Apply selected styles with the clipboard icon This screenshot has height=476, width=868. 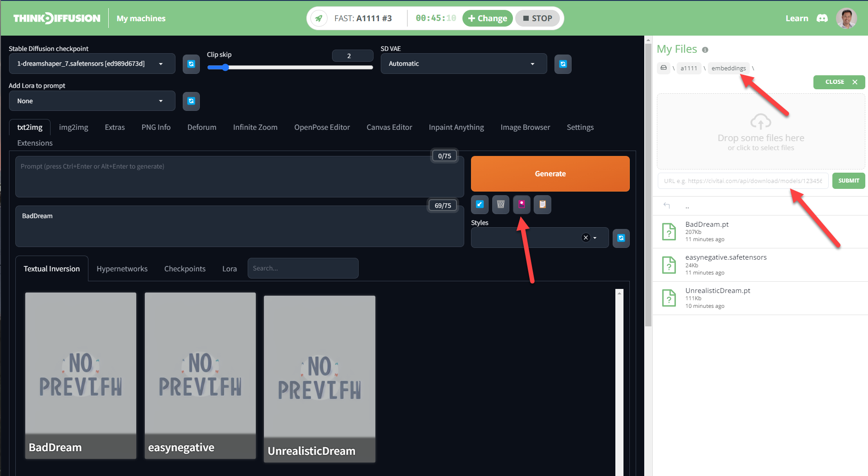543,204
